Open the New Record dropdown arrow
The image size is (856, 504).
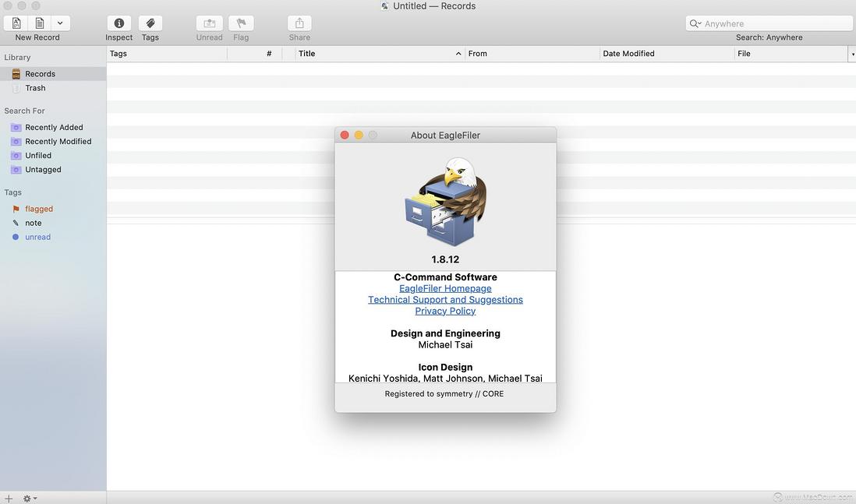(x=60, y=23)
